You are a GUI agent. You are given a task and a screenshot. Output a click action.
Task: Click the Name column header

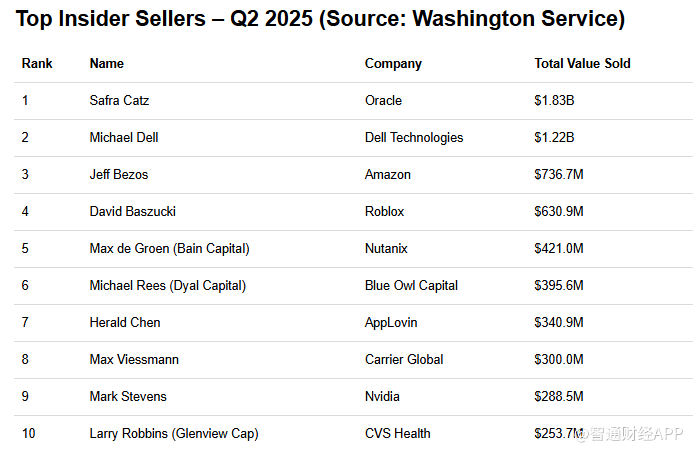tap(107, 64)
